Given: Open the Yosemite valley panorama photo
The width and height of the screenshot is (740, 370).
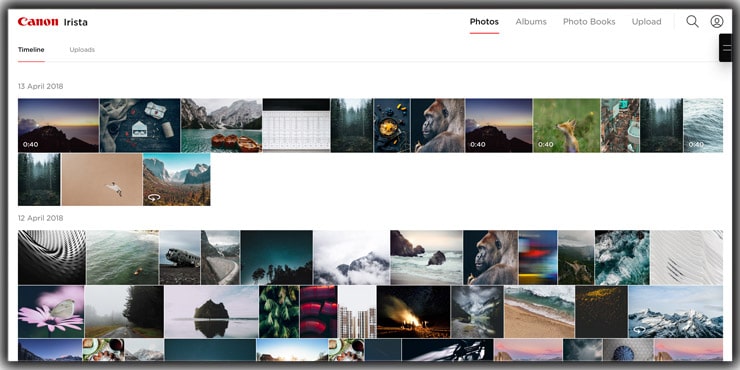Looking at the screenshot, I should tap(177, 179).
